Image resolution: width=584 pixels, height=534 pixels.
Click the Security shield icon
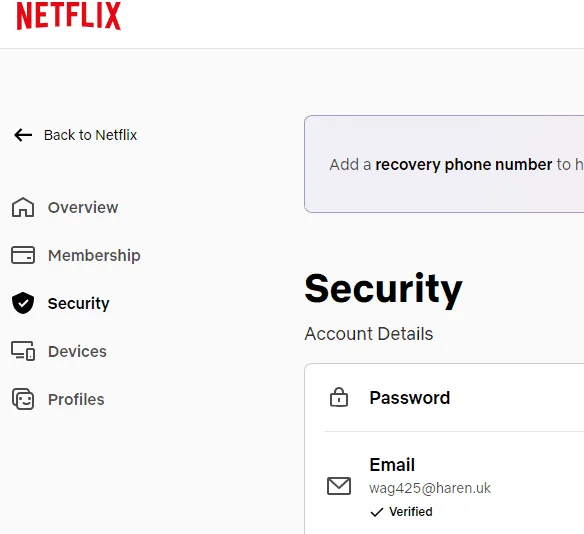[x=23, y=303]
